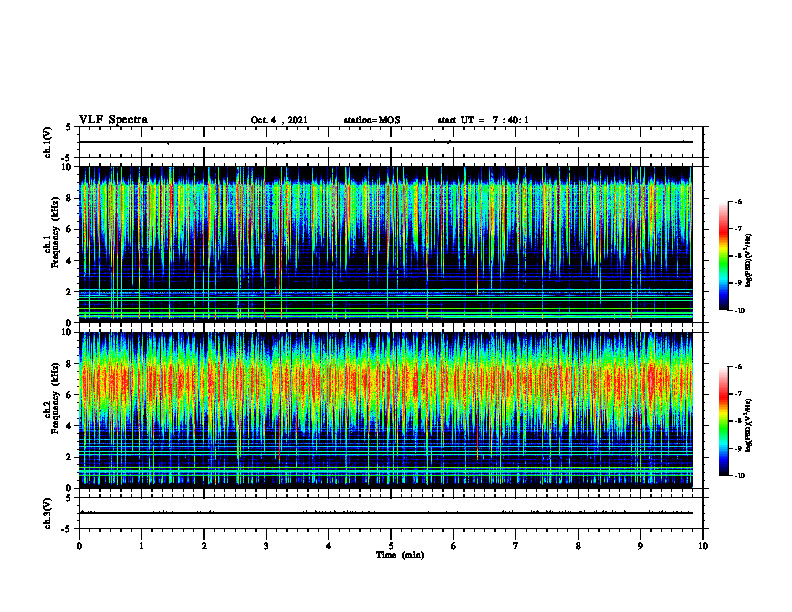Viewport: 792px width, 612px height.
Task: Click the "2" kHz tick of ch.2 frequency axis
Action: pyautogui.click(x=70, y=457)
